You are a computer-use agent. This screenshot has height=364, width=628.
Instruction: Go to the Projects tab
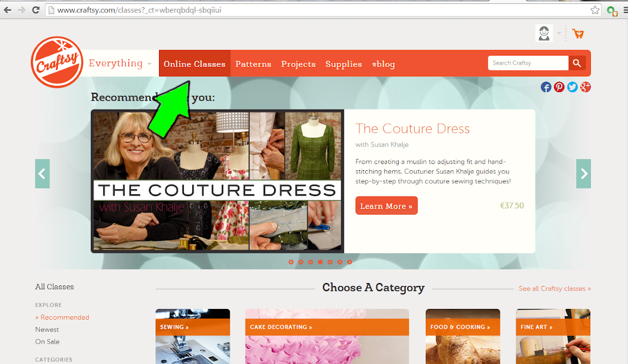298,64
